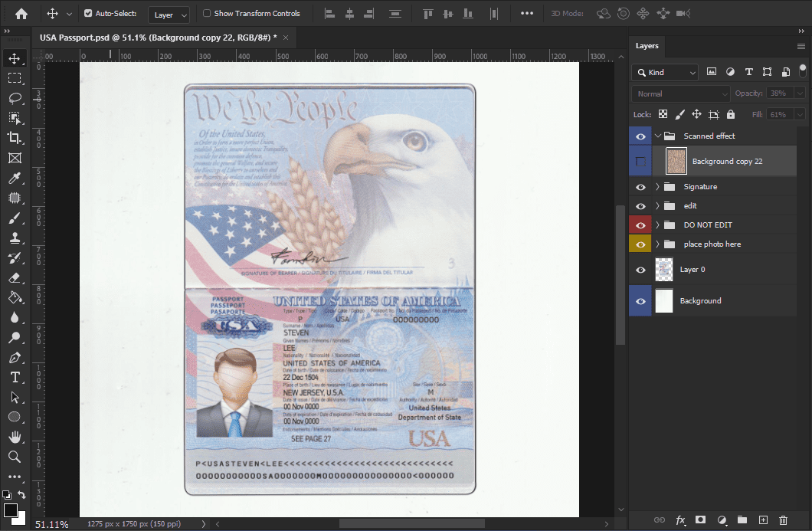
Task: Select the Eyedropper tool
Action: (14, 178)
